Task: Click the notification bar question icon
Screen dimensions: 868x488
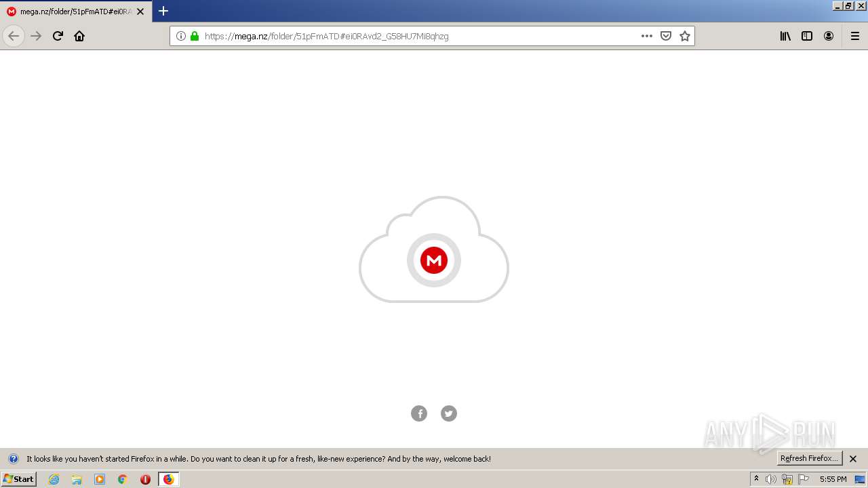Action: pos(13,459)
